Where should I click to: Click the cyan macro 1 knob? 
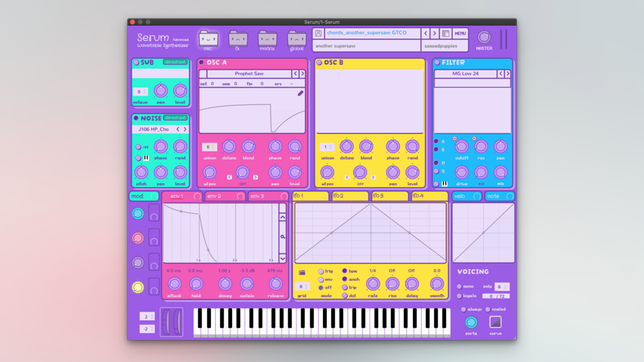click(x=138, y=213)
